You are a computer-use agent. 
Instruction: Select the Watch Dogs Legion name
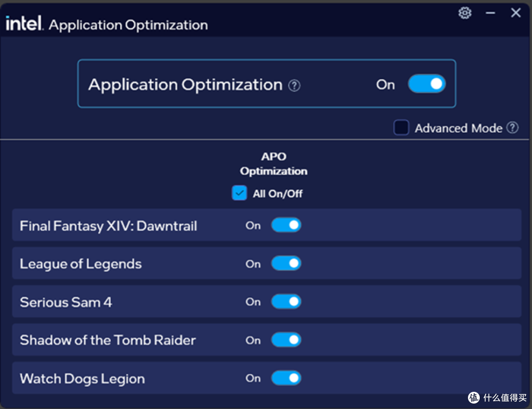(82, 379)
